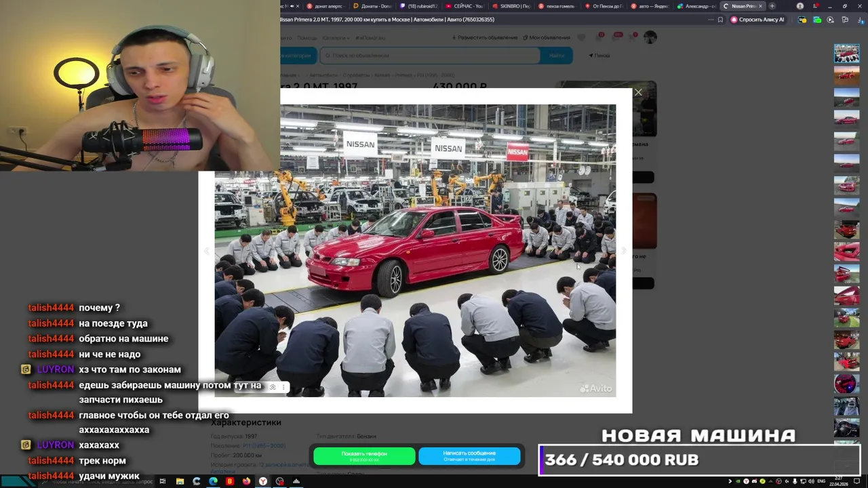This screenshot has height=488, width=868.
Task: Switch to the SKINBRO tab
Action: pos(512,6)
